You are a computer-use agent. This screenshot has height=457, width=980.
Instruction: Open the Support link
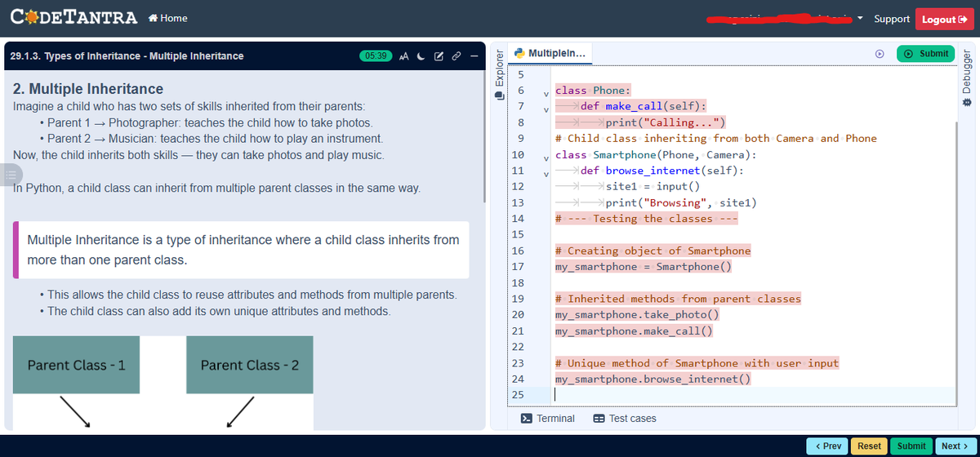point(891,18)
